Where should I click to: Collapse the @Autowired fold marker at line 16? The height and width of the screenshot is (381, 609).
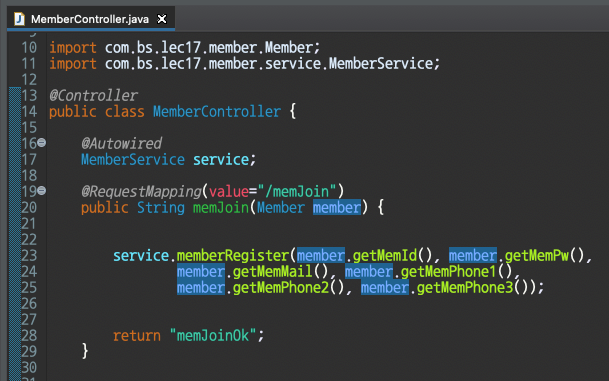(42, 143)
